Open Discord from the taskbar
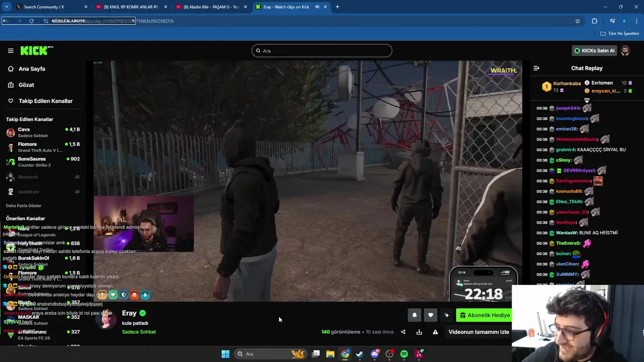The width and height of the screenshot is (644, 362). pos(375,354)
